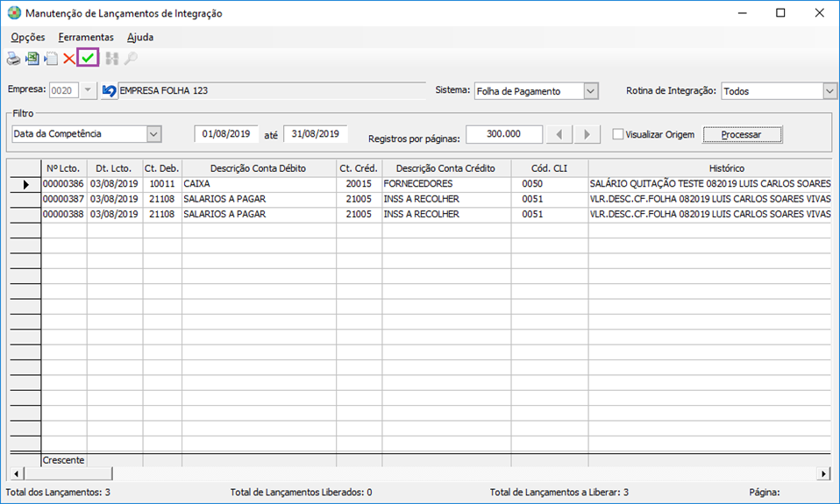Viewport: 840px width, 504px height.
Task: Click the Cód. CLI column header
Action: (x=549, y=168)
